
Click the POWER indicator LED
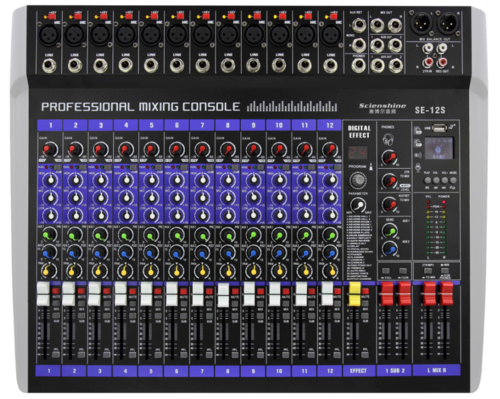pyautogui.click(x=444, y=202)
